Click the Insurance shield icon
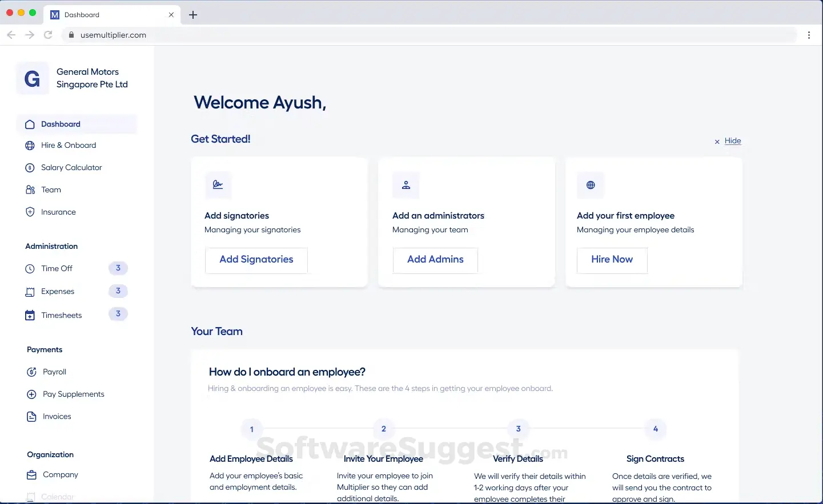Viewport: 823px width, 504px height. (30, 212)
